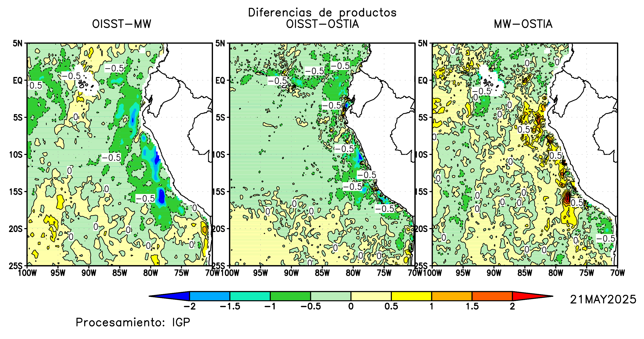Viewport: 644px width, 339px height.
Task: Click the red maximum near 15S in MW-OSTIA map
Action: (568, 197)
